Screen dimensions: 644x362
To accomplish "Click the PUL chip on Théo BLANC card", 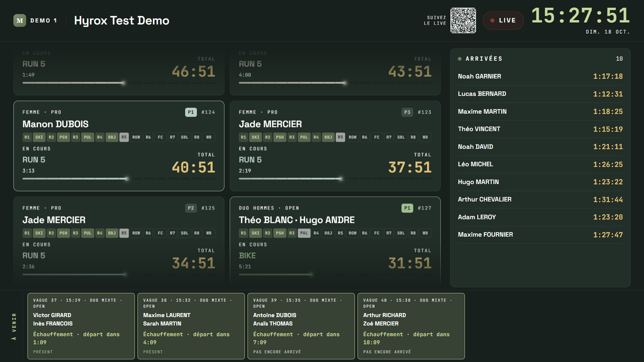I will pyautogui.click(x=304, y=233).
